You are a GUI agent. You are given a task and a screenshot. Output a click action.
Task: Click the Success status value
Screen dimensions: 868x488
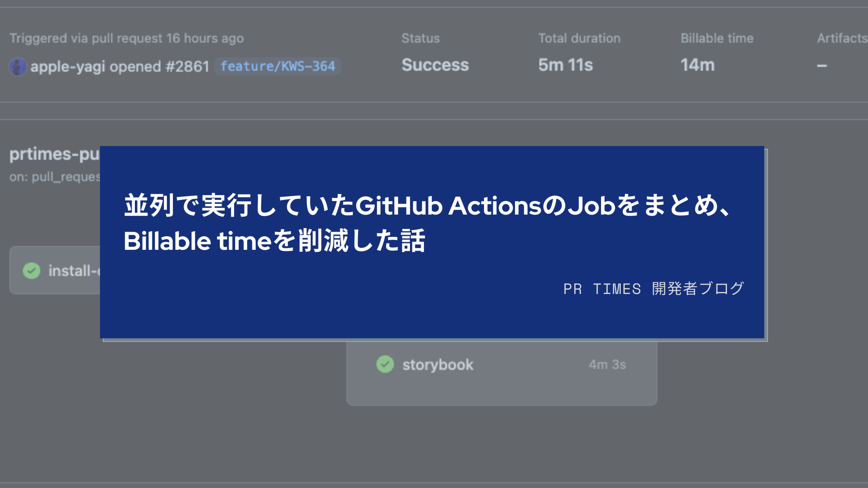tap(435, 65)
